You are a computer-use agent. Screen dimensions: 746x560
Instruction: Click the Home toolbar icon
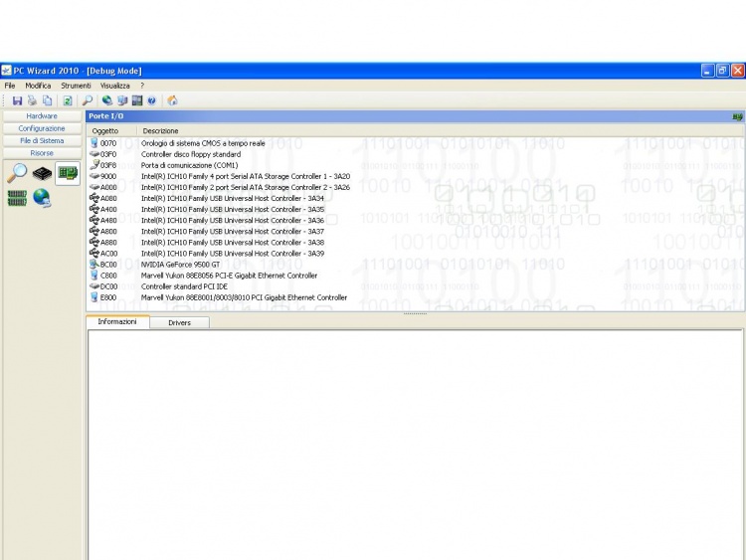(173, 100)
